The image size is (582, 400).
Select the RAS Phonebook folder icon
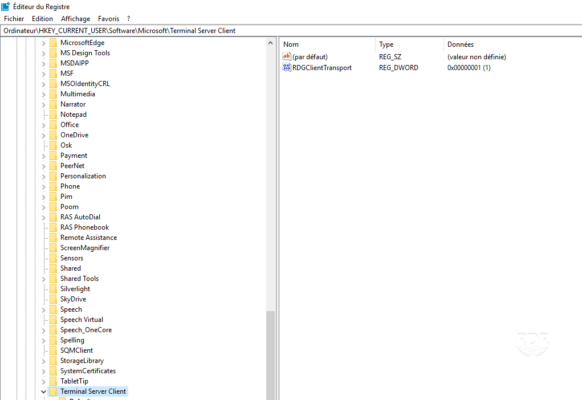(x=53, y=227)
